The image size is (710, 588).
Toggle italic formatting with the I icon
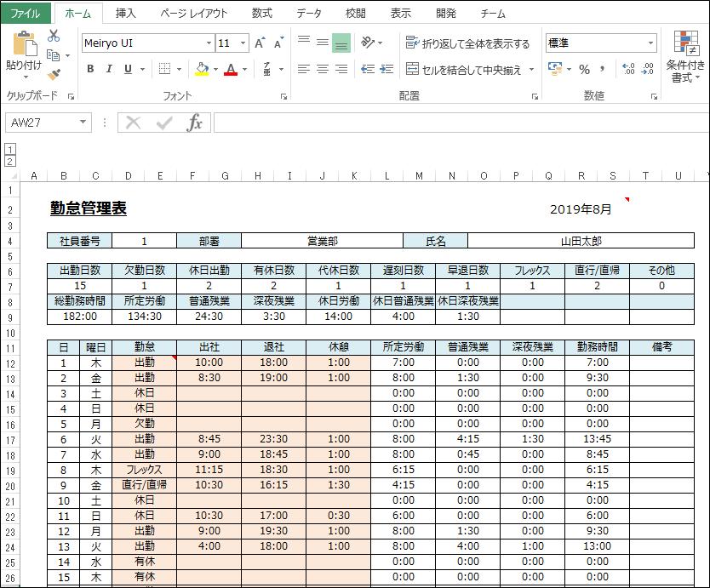click(x=109, y=68)
